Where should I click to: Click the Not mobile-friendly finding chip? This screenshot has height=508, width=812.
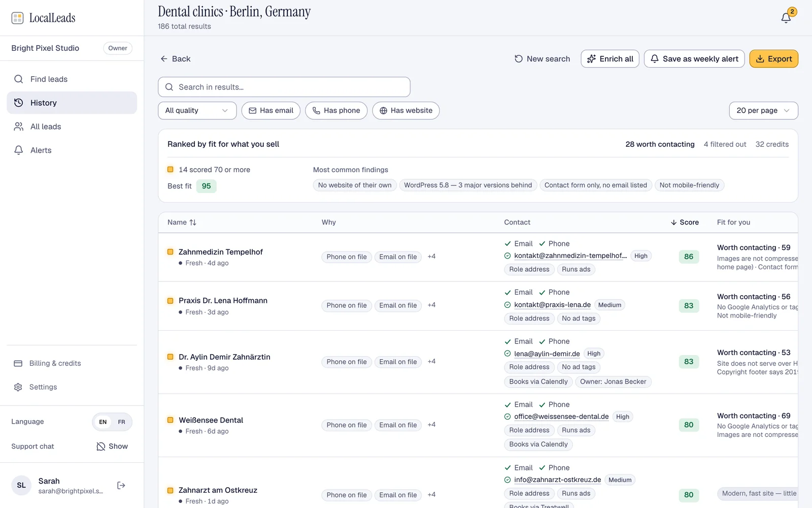pos(689,185)
